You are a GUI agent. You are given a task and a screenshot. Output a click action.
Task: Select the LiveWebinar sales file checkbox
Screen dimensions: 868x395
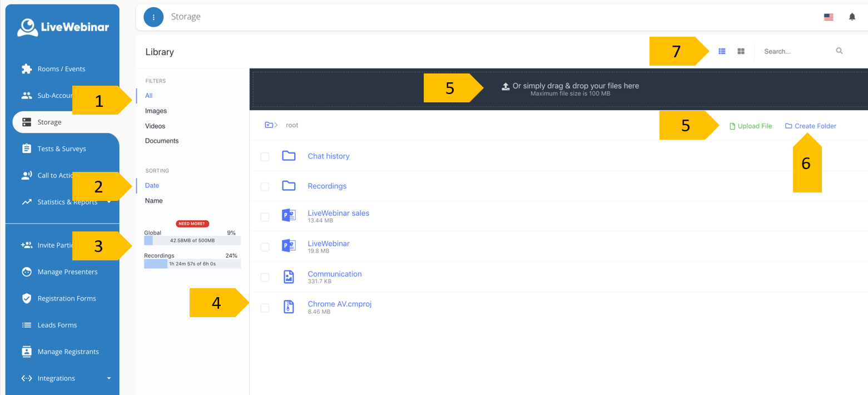[265, 217]
